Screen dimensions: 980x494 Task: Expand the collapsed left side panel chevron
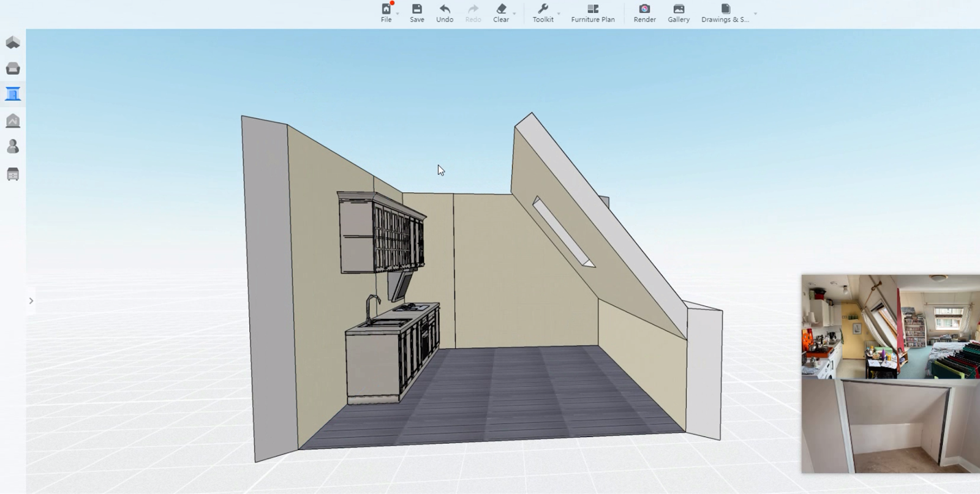coord(31,301)
